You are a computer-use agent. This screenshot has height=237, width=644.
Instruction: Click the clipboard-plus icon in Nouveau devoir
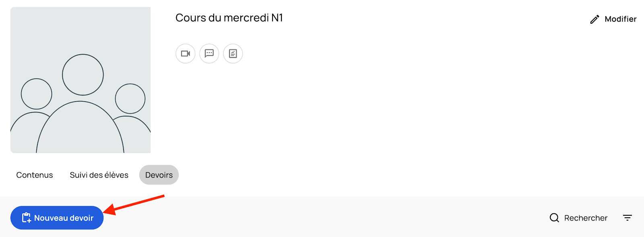[x=26, y=218]
